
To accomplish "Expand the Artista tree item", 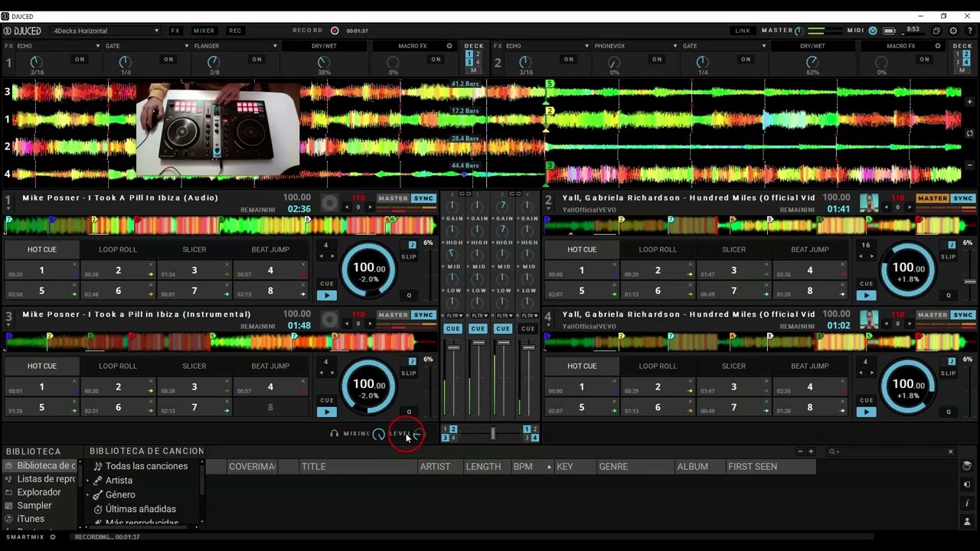I will (88, 481).
